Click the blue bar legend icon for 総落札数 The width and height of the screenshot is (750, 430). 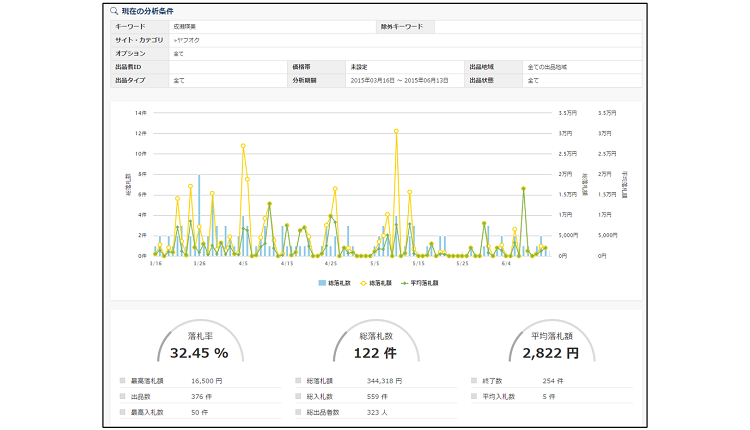coord(321,283)
